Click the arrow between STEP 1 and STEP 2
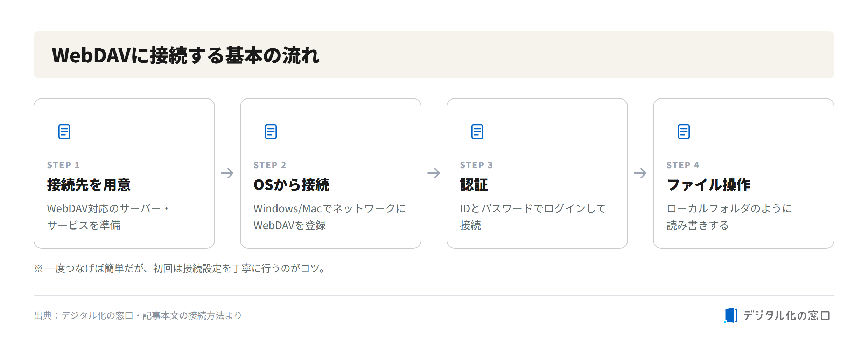868x356 pixels. (227, 173)
